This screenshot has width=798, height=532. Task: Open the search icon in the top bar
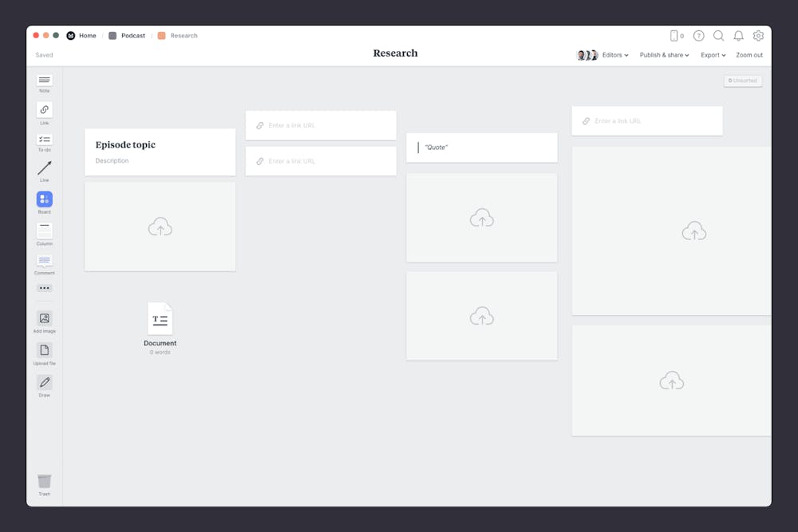click(x=719, y=36)
